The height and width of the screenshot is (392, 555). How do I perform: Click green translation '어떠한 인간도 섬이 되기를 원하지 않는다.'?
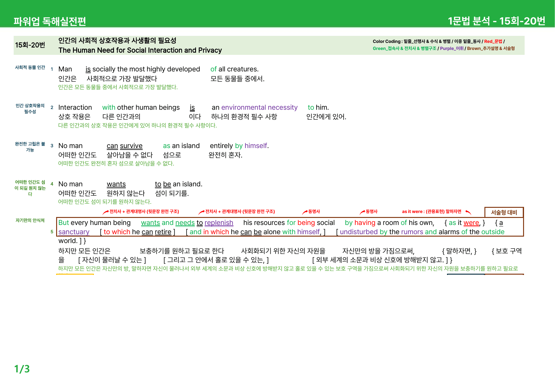(x=105, y=202)
